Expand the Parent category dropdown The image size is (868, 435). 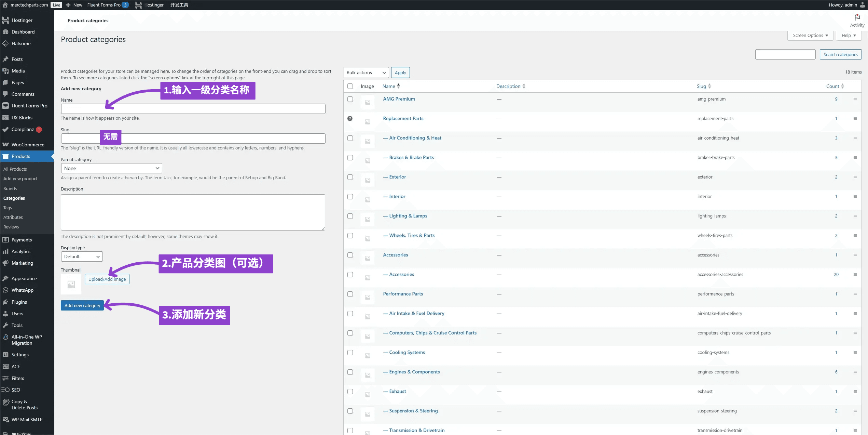click(x=111, y=168)
